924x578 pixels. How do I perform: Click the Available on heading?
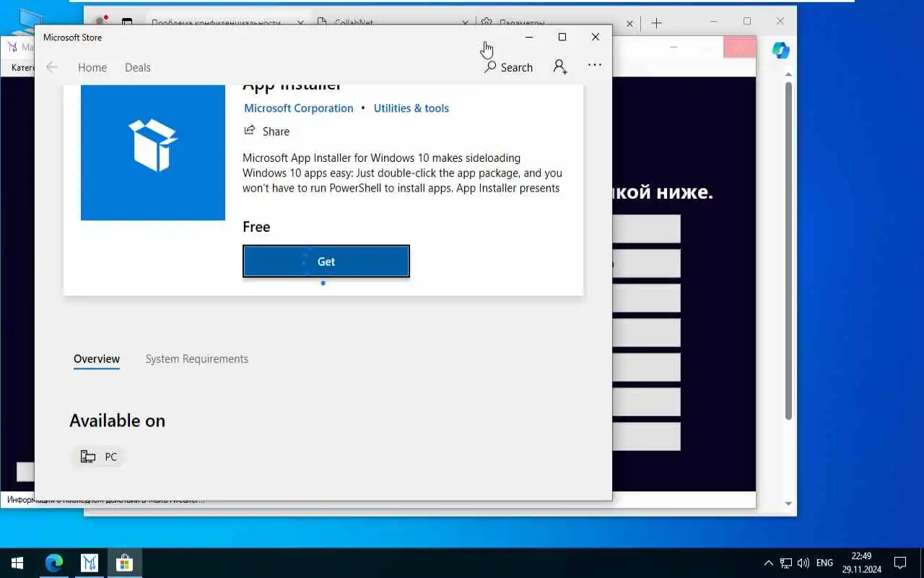(x=117, y=420)
